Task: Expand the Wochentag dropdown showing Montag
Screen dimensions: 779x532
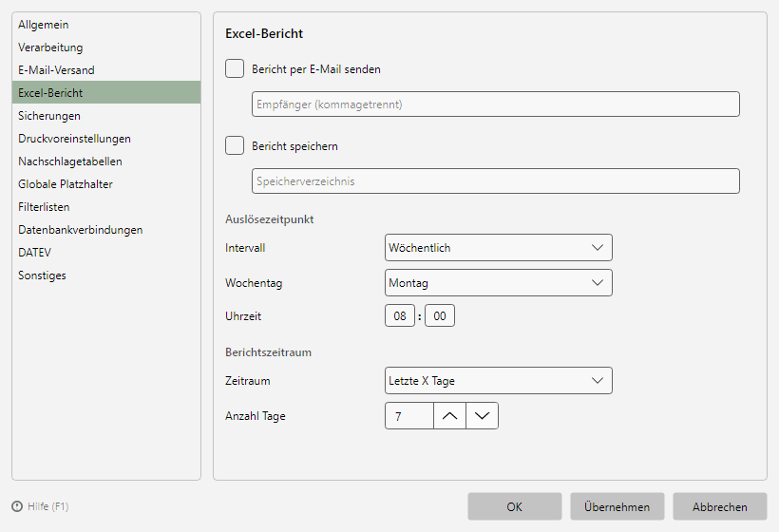Action: pos(499,283)
